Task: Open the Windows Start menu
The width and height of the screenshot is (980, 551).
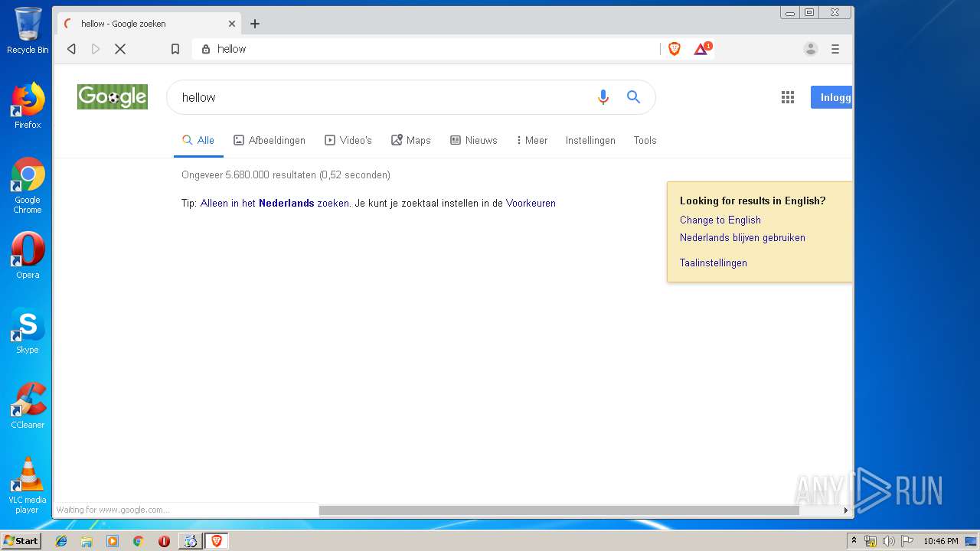Action: pyautogui.click(x=21, y=541)
